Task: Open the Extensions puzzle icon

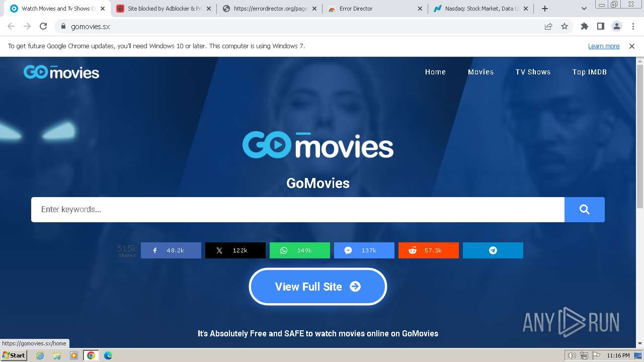Action: (x=584, y=26)
